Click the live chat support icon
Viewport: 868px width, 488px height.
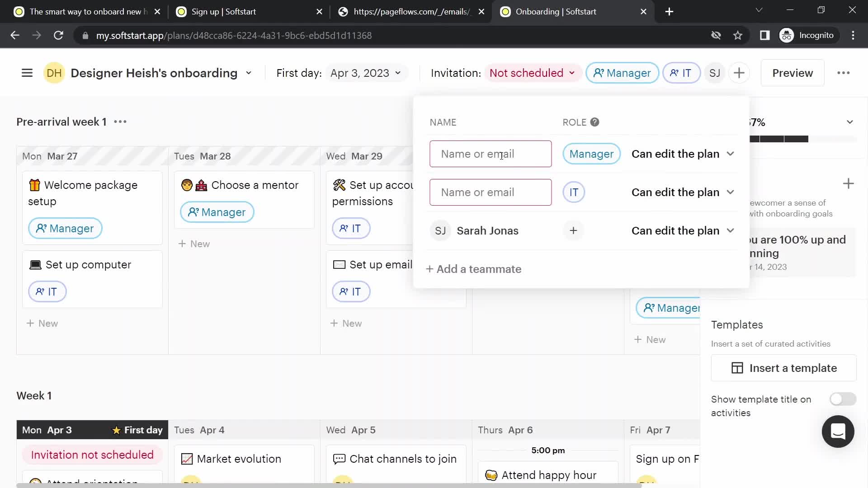(838, 432)
